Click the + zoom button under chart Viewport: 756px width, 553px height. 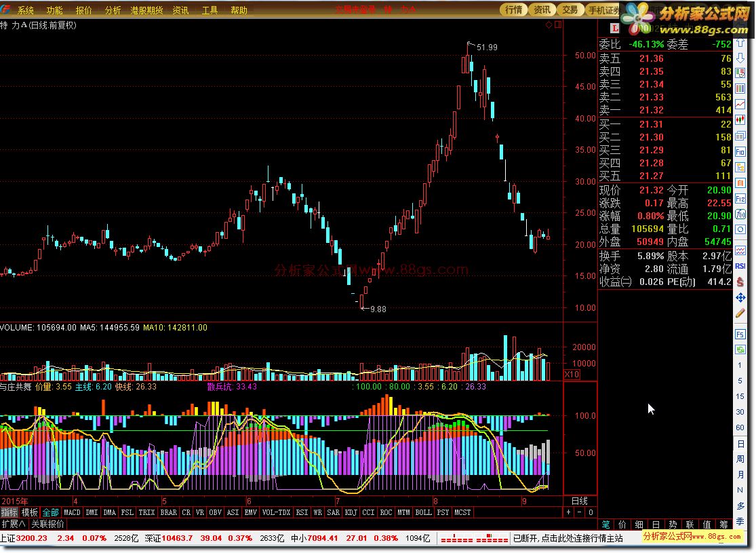point(568,512)
